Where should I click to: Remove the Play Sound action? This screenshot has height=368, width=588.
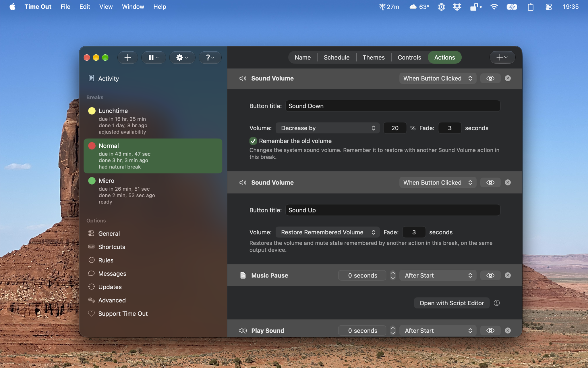pos(508,331)
